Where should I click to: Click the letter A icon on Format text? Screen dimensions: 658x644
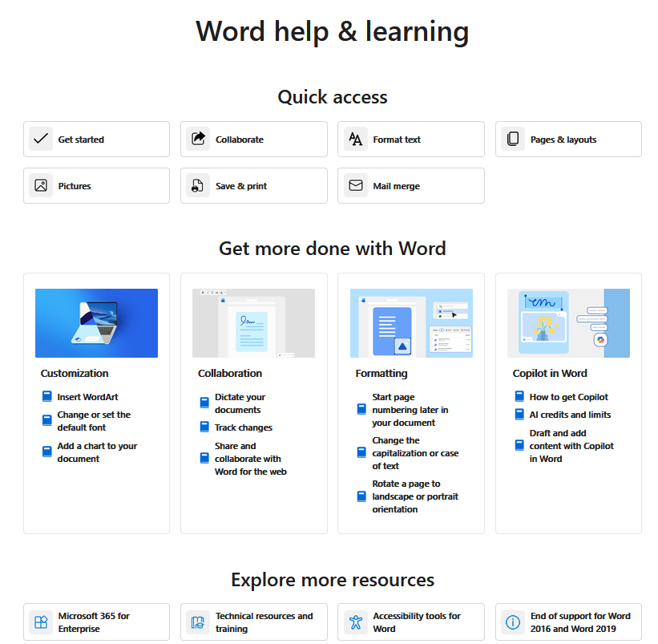[355, 139]
